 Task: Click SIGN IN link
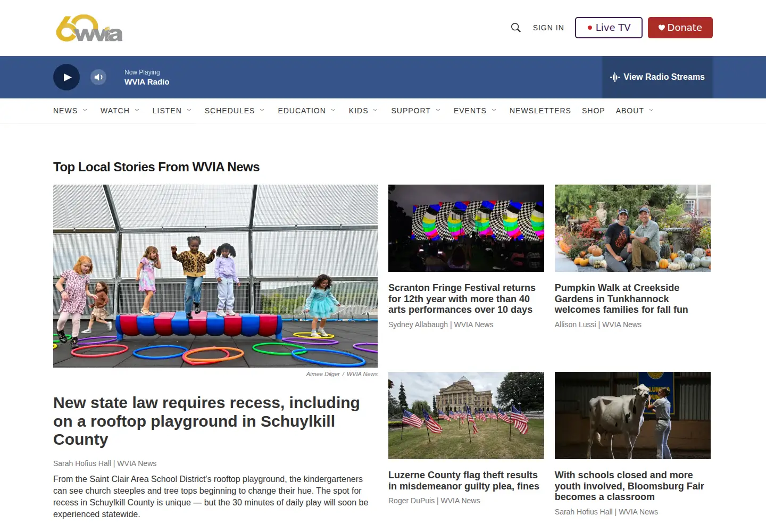point(548,28)
